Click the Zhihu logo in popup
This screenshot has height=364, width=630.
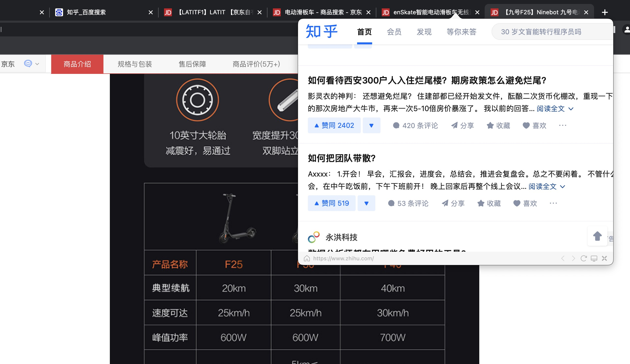[x=321, y=32]
